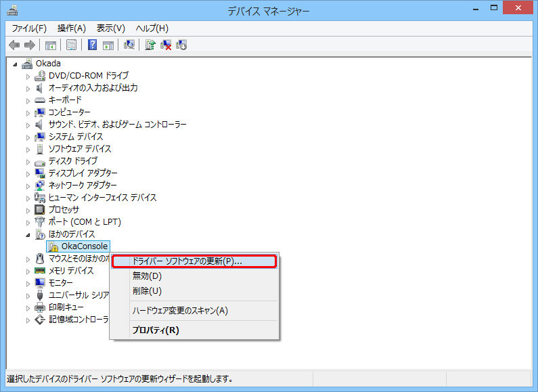
Task: Click the USB plug icon beside ユニバーサル シリア
Action: (x=40, y=295)
